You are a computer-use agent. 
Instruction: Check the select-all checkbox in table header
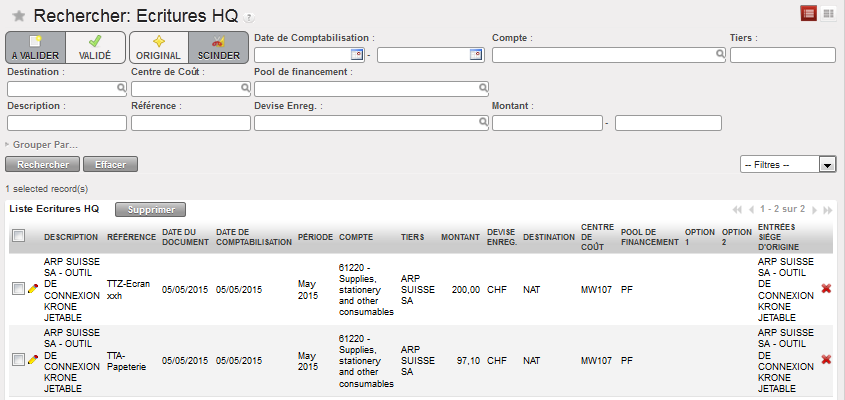[x=18, y=236]
